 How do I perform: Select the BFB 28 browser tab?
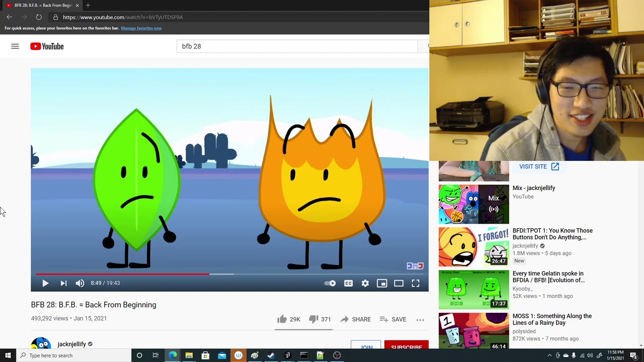[x=42, y=5]
